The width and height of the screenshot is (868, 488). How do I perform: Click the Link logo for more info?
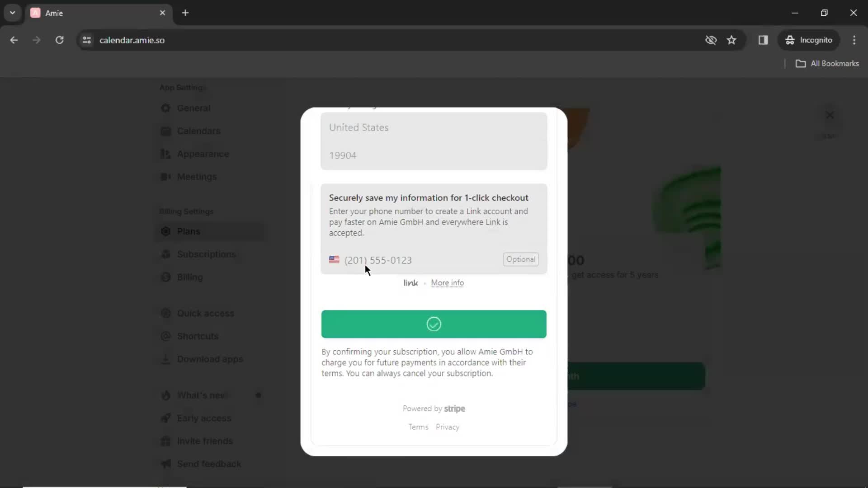point(410,282)
